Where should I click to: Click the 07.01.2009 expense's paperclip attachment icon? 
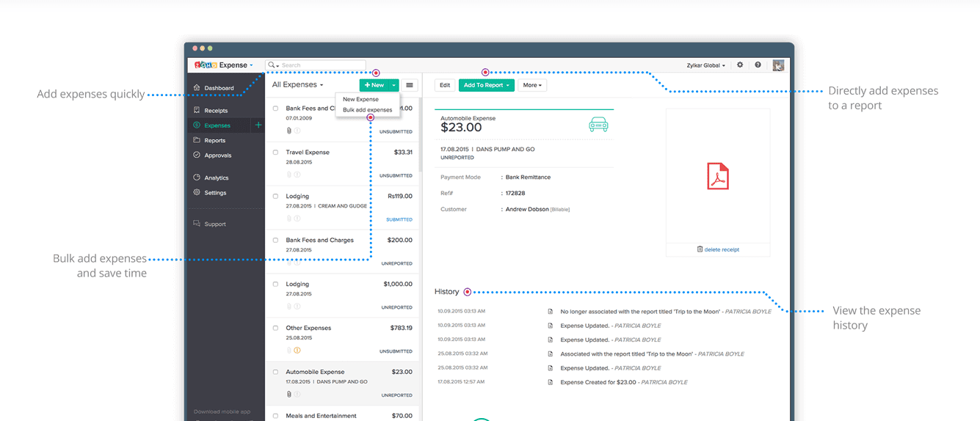[x=288, y=131]
